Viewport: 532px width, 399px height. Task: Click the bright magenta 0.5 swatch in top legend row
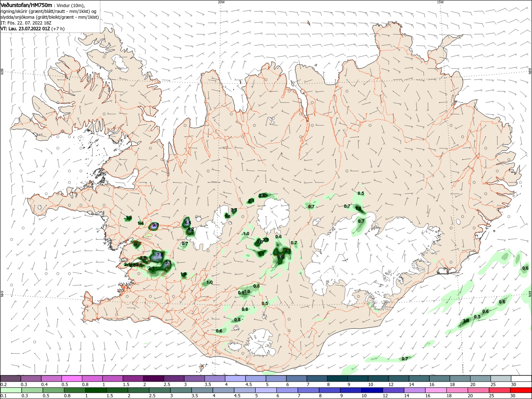[71, 378]
